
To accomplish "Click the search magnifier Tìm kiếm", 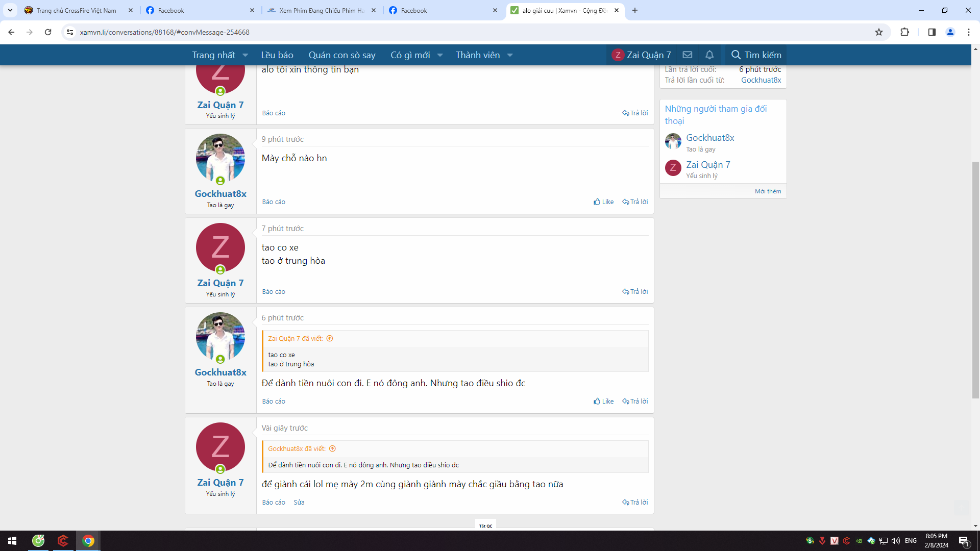I will 756,55.
